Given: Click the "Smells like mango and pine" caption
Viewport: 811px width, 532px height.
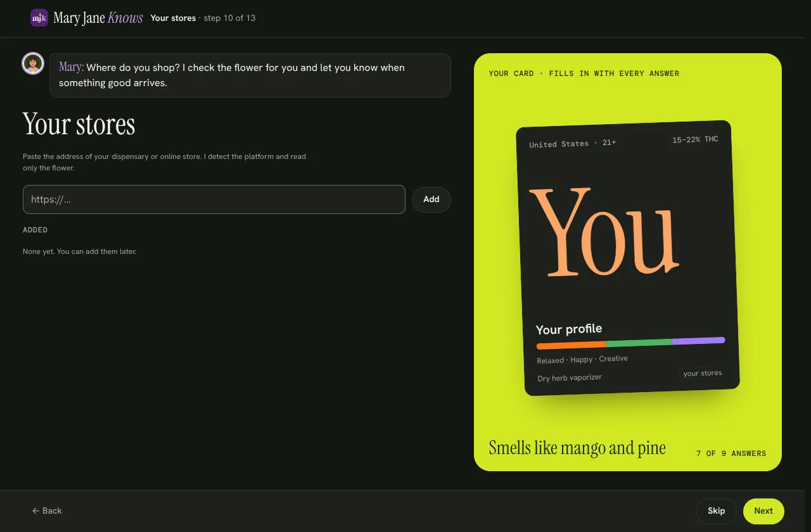Looking at the screenshot, I should tap(577, 448).
